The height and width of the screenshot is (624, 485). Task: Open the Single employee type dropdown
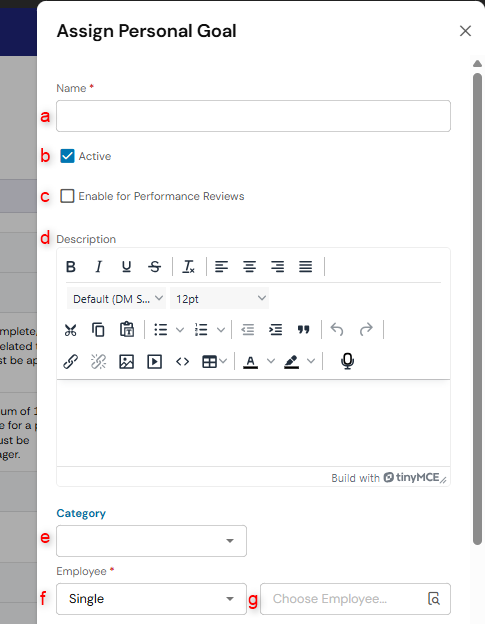click(x=152, y=599)
